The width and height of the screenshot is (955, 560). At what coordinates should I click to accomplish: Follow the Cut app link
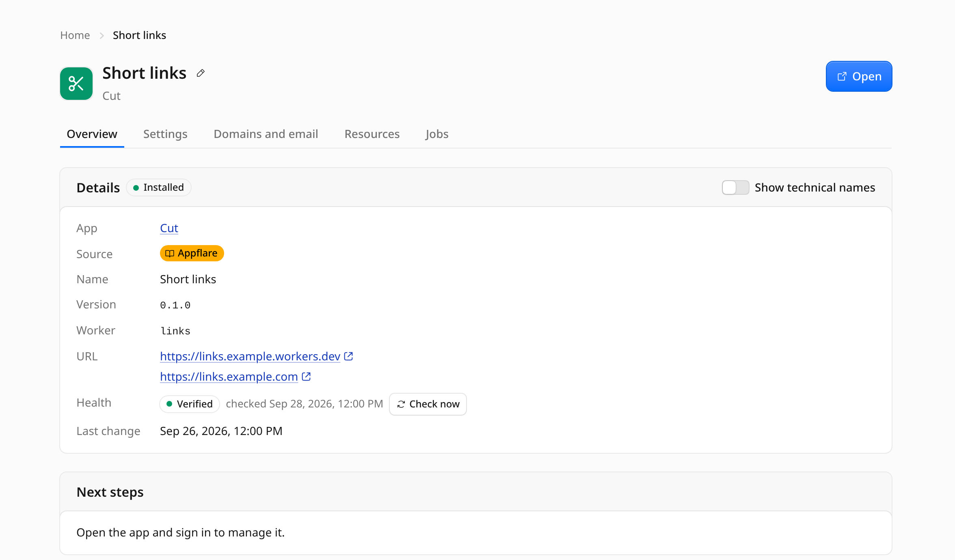click(x=169, y=228)
